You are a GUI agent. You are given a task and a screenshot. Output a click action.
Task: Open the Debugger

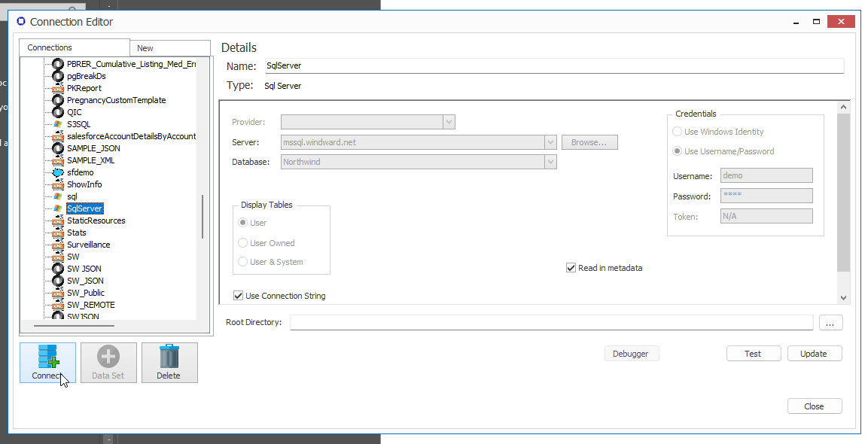pyautogui.click(x=632, y=354)
